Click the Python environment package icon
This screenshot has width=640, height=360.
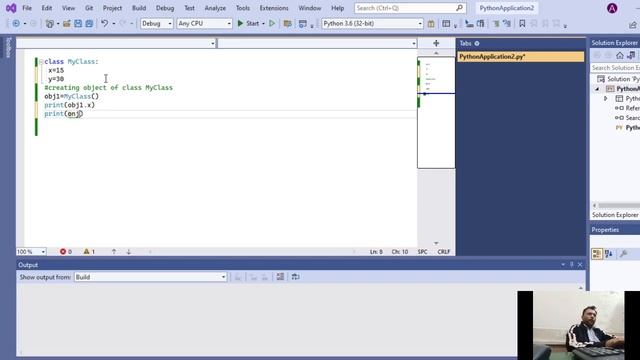coord(431,24)
